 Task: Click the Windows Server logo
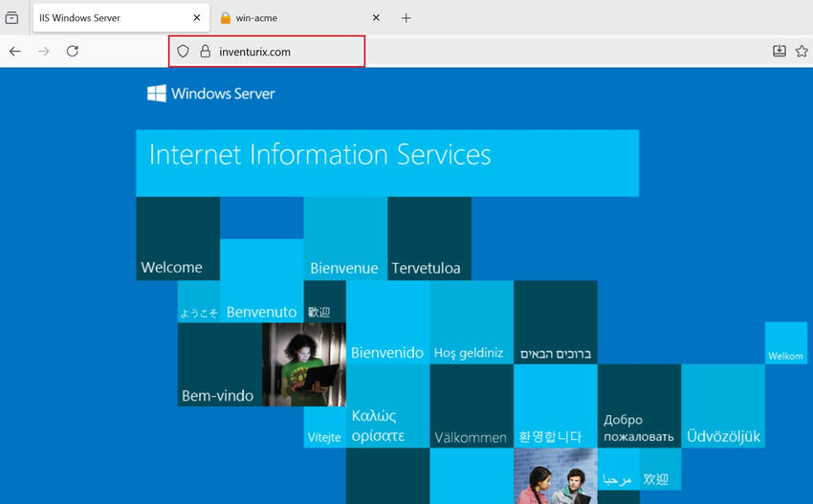(x=211, y=94)
